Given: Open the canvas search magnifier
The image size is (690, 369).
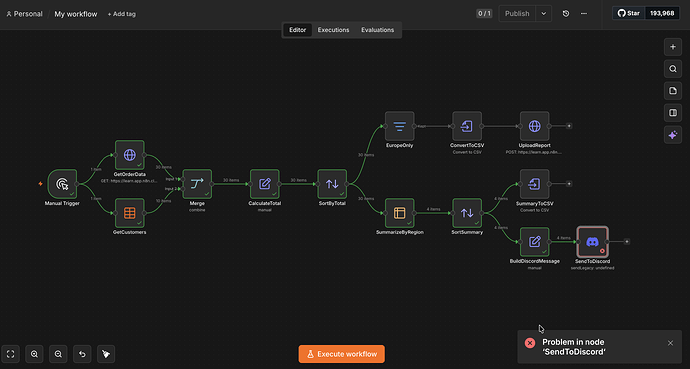Looking at the screenshot, I should pyautogui.click(x=672, y=69).
